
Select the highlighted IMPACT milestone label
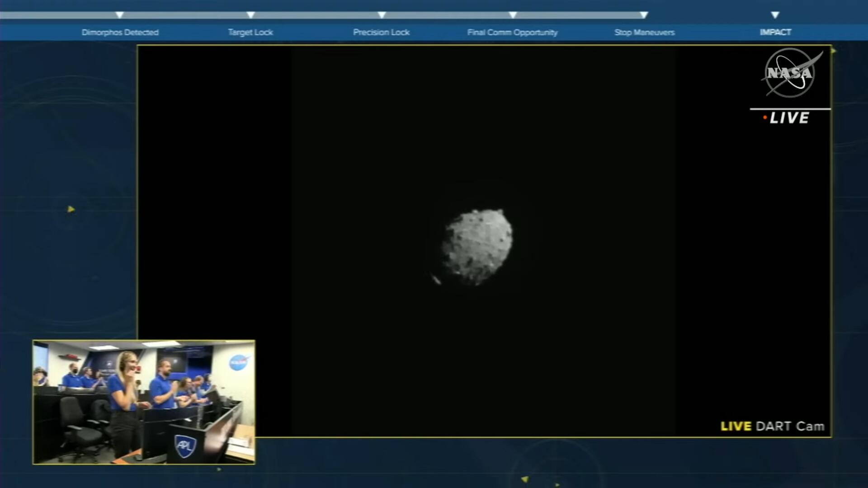coord(775,33)
